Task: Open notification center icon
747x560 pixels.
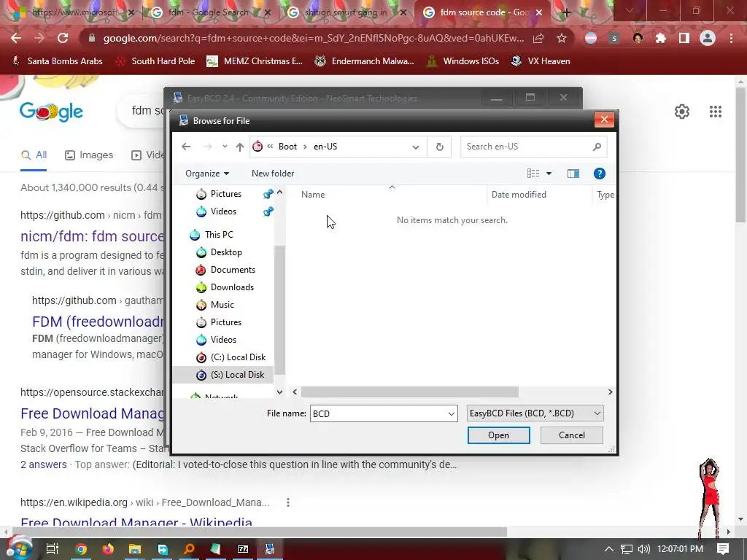Action: 723,549
